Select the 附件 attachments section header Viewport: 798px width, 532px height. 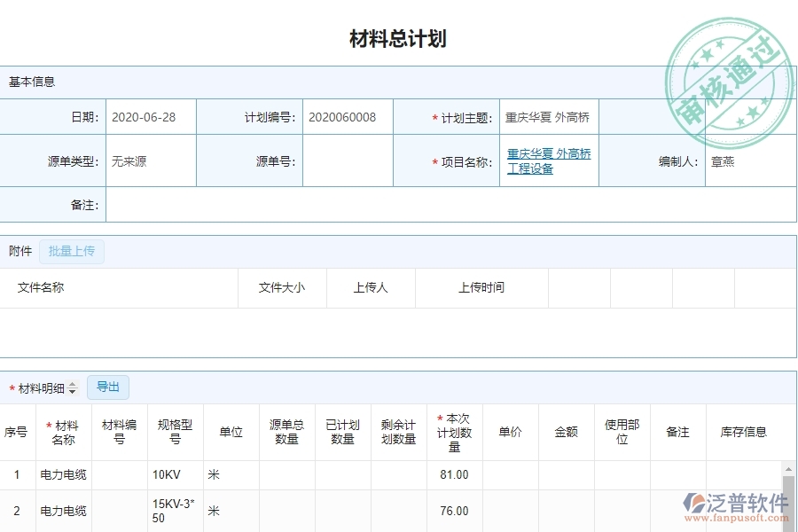20,251
